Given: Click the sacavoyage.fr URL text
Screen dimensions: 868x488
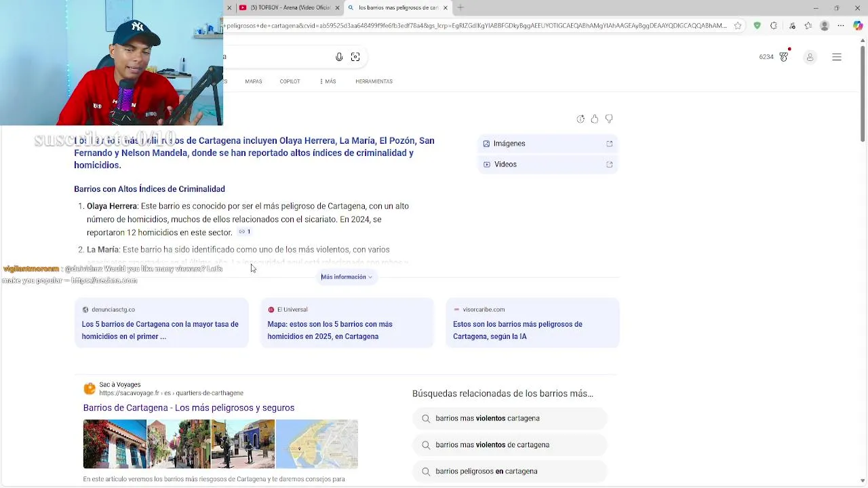Looking at the screenshot, I should click(x=171, y=393).
